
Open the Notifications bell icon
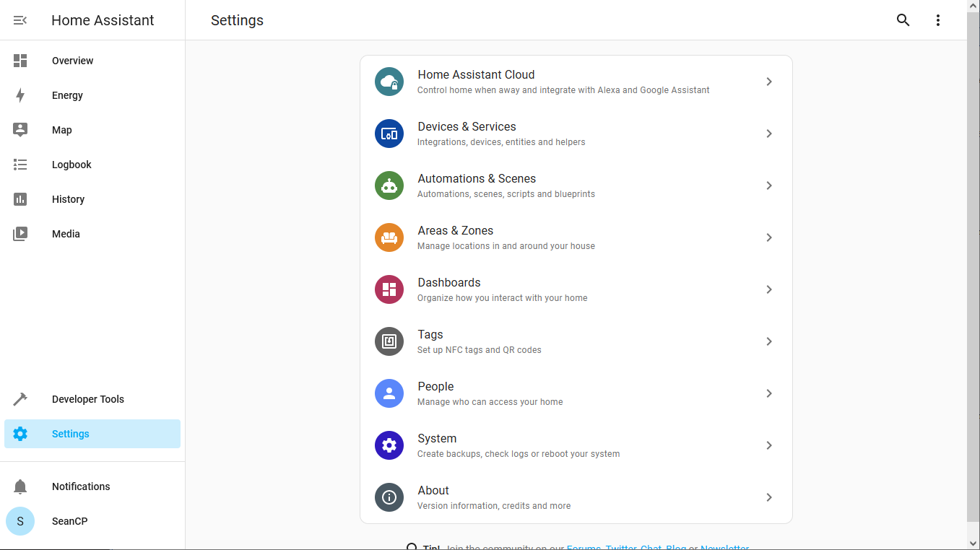click(20, 486)
